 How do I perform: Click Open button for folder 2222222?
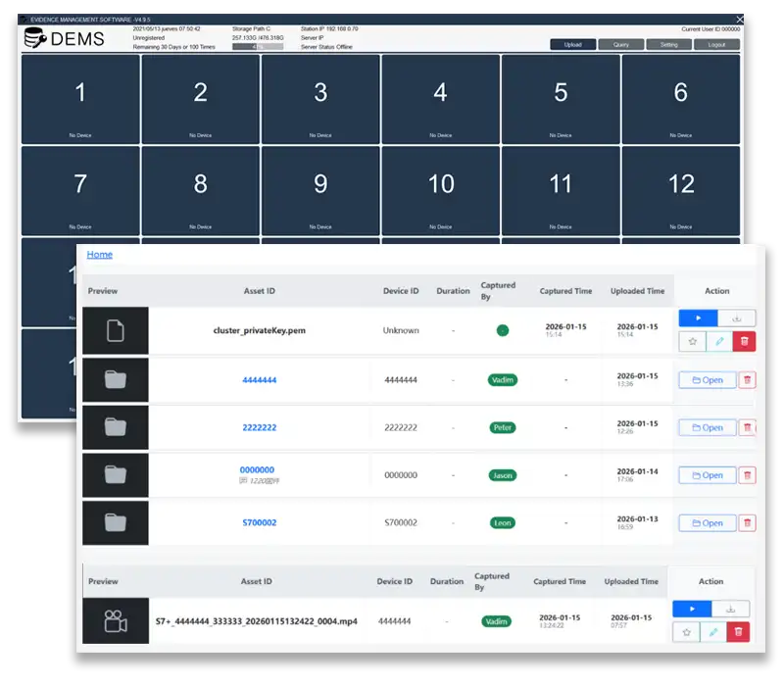coord(708,427)
